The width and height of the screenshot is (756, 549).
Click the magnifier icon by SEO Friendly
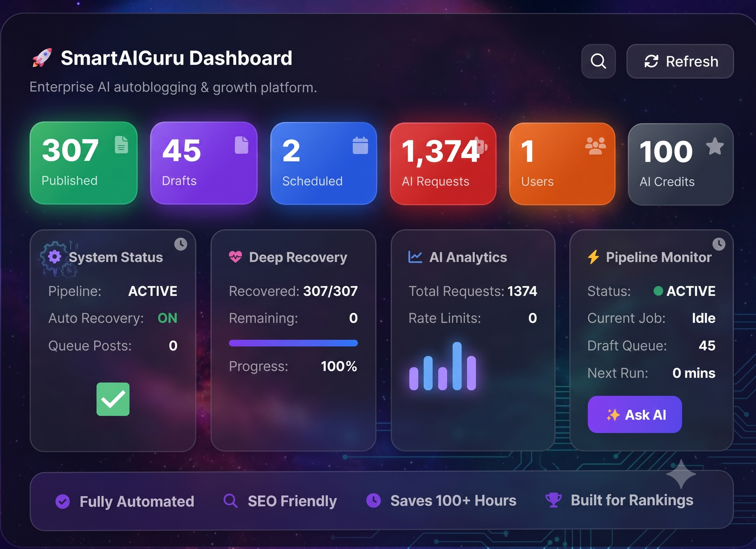pyautogui.click(x=230, y=500)
